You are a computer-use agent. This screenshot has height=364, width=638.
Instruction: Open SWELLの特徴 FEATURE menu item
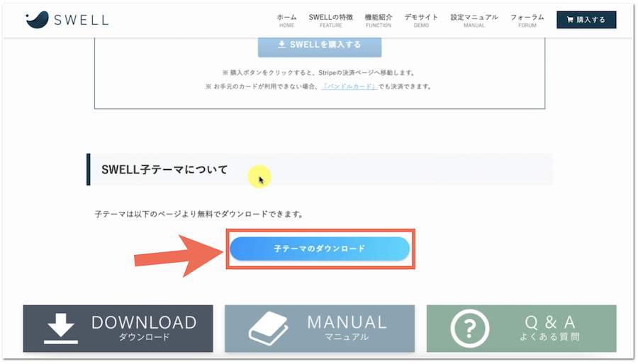coord(330,20)
